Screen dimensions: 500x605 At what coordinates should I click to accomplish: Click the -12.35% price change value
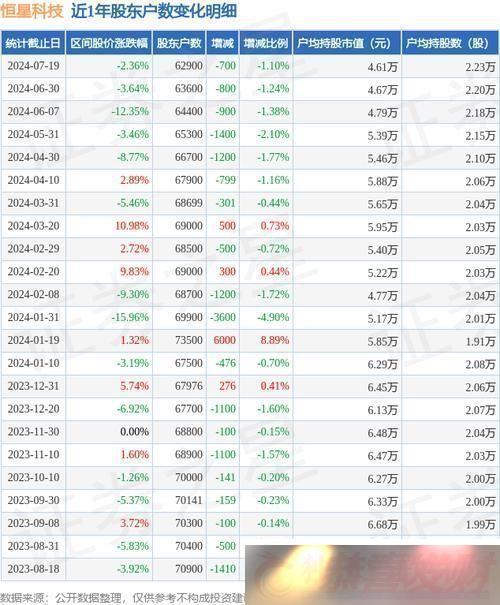130,112
